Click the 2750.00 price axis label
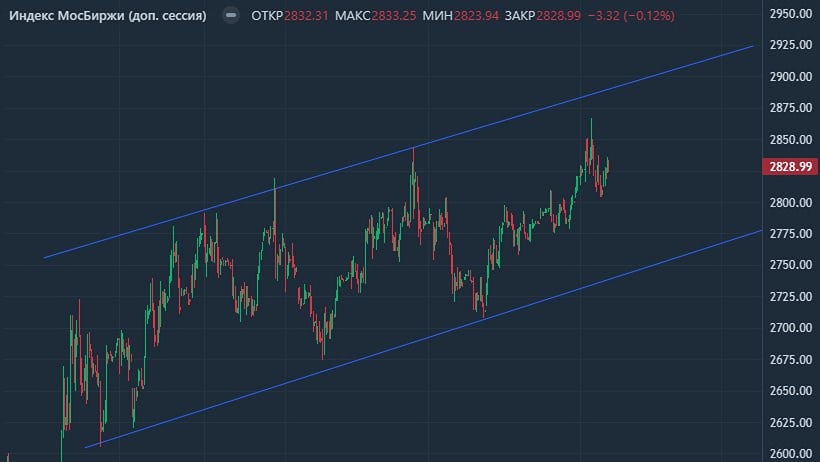The height and width of the screenshot is (462, 820). point(791,265)
